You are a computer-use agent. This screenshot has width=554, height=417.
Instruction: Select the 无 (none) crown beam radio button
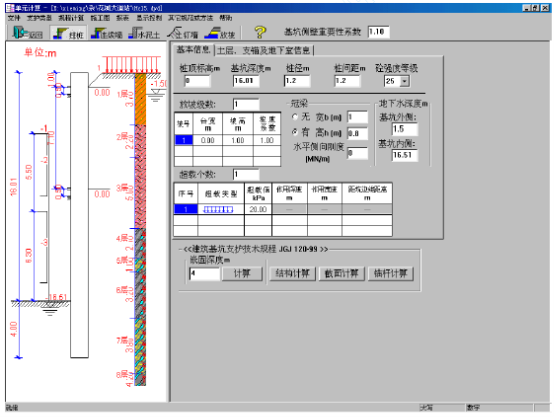coord(295,117)
